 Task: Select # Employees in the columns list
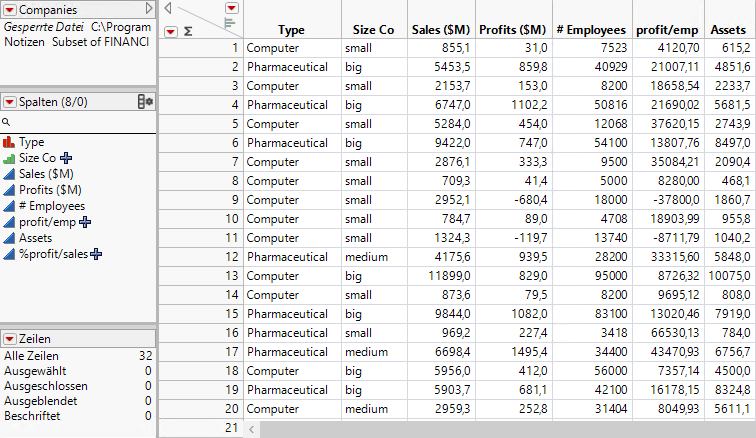click(x=52, y=206)
